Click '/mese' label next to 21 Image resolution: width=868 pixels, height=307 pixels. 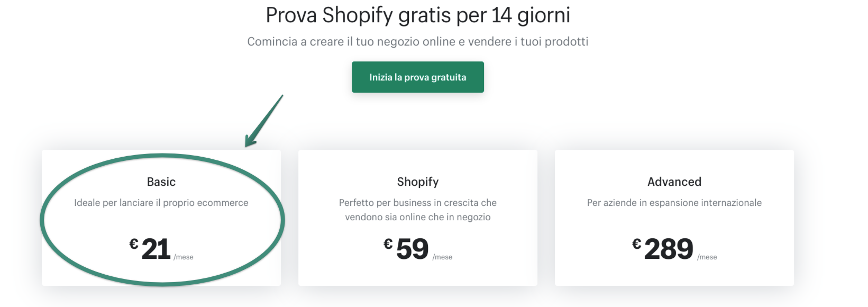pyautogui.click(x=184, y=257)
